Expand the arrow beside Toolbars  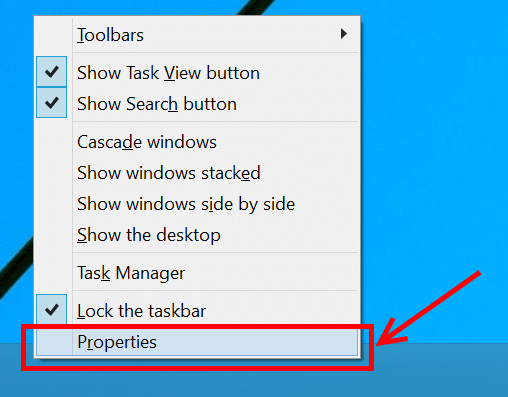click(344, 34)
